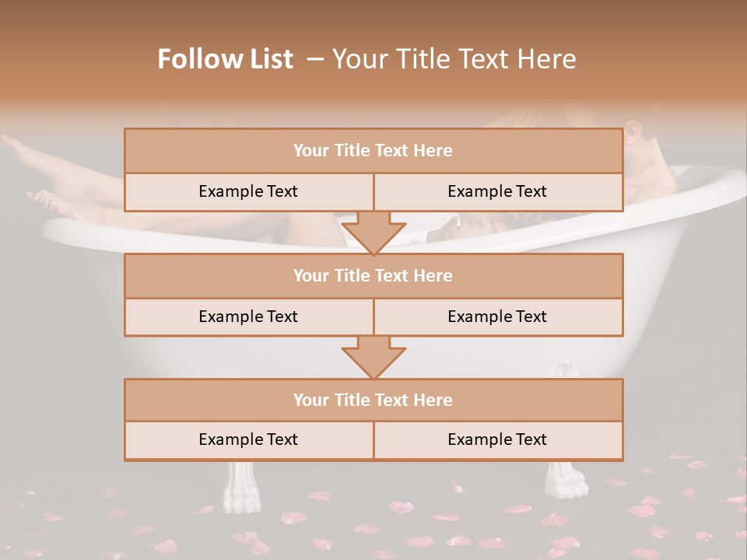The width and height of the screenshot is (747, 560).
Task: Click the second downward arrow above the last block
Action: (x=373, y=357)
